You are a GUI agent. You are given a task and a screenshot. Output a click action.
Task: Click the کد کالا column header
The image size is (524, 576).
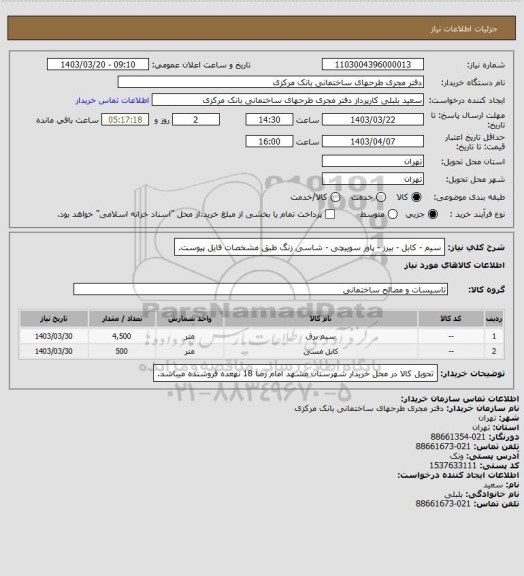pyautogui.click(x=451, y=318)
